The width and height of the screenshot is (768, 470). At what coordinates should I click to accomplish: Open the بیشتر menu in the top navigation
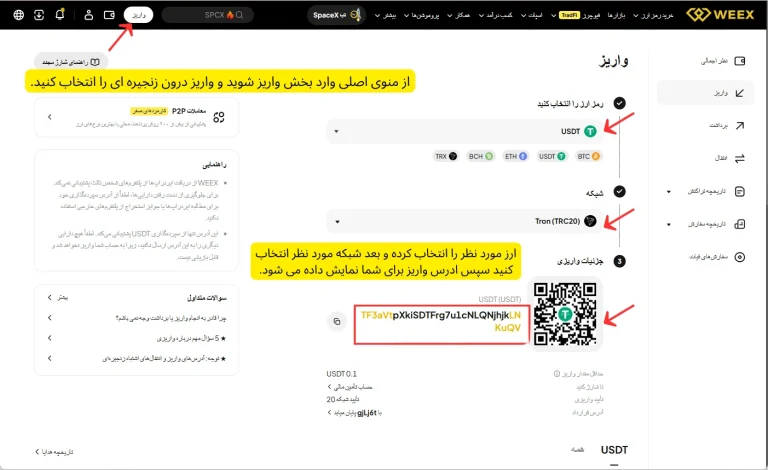click(385, 15)
